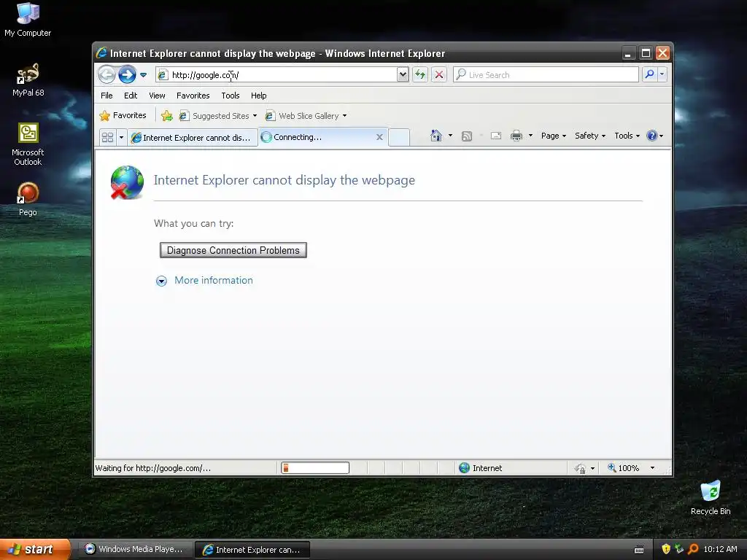This screenshot has width=747, height=560.
Task: Open the Help menu
Action: pyautogui.click(x=259, y=96)
